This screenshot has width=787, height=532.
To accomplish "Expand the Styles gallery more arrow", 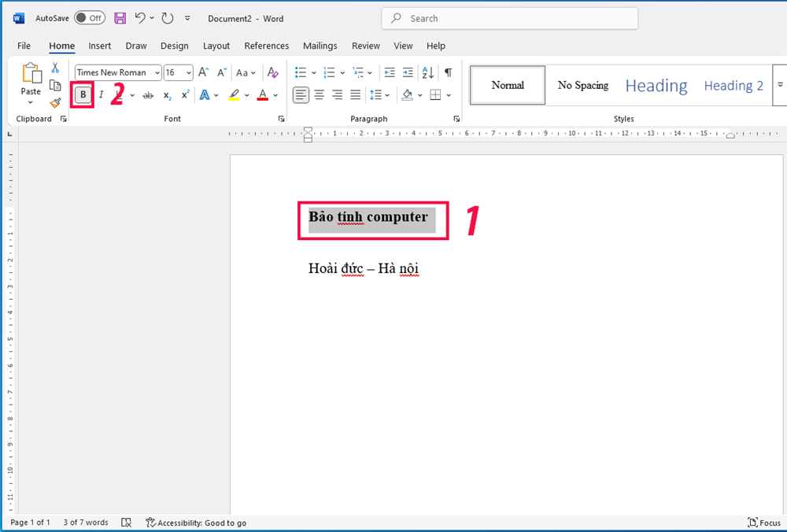I will pos(780,85).
